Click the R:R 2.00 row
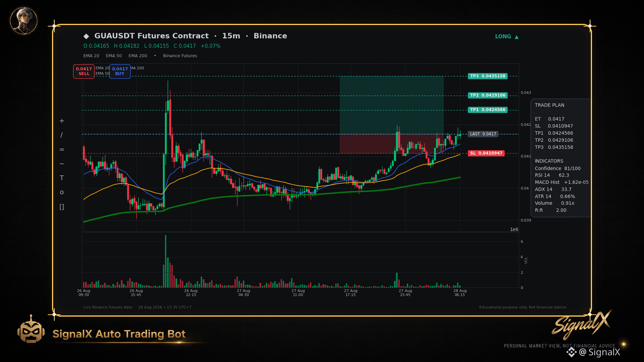Viewport: 644px width, 362px height. tap(550, 210)
